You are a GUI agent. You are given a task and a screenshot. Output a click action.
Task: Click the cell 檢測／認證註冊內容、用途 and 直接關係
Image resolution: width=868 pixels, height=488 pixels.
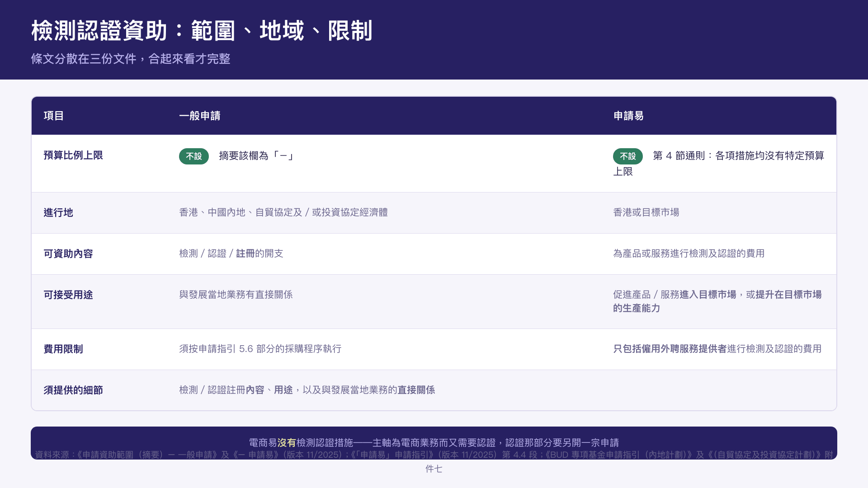307,390
